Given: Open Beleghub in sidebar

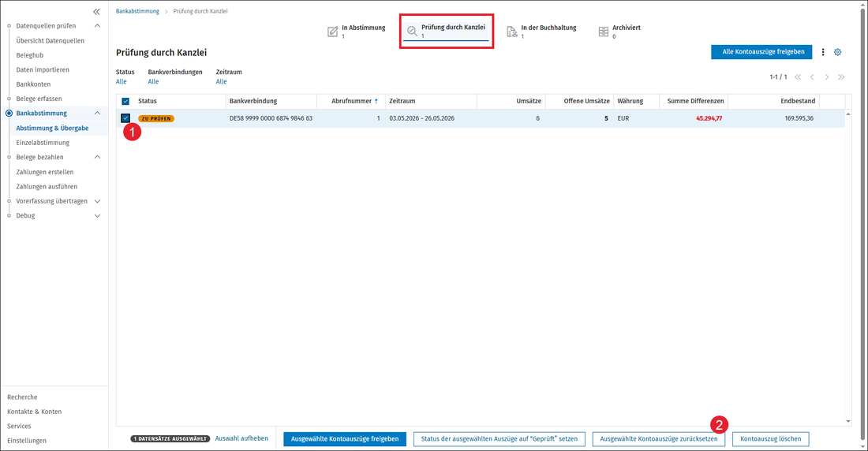Looking at the screenshot, I should click(x=30, y=55).
